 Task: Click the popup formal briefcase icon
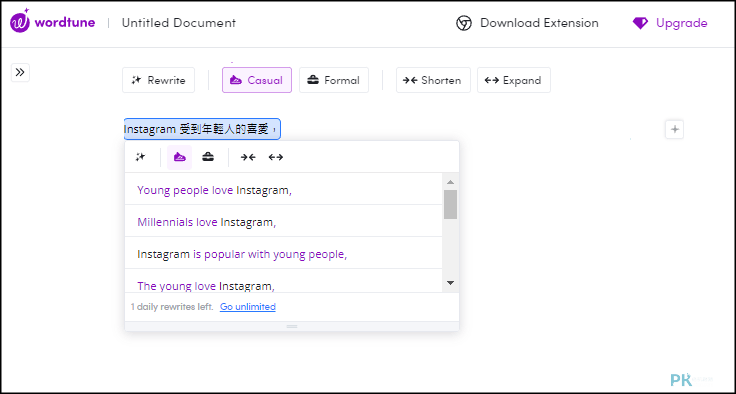click(x=208, y=157)
